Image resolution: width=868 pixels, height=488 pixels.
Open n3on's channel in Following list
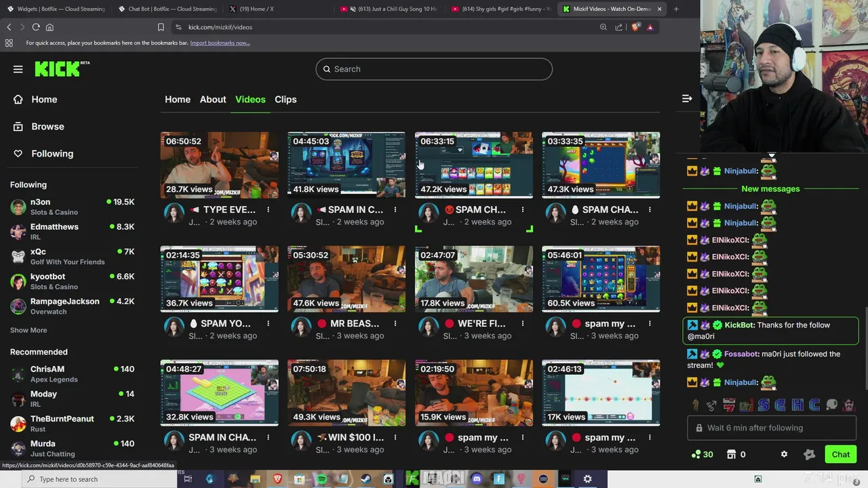(73, 207)
